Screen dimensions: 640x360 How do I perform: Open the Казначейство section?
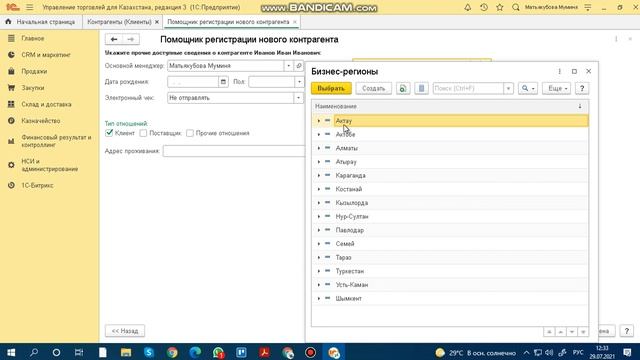pos(40,121)
